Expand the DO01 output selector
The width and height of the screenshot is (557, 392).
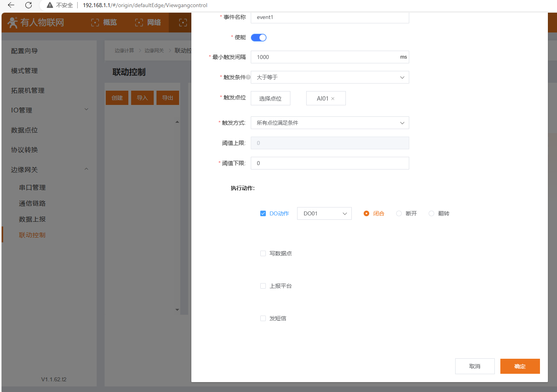tap(324, 213)
